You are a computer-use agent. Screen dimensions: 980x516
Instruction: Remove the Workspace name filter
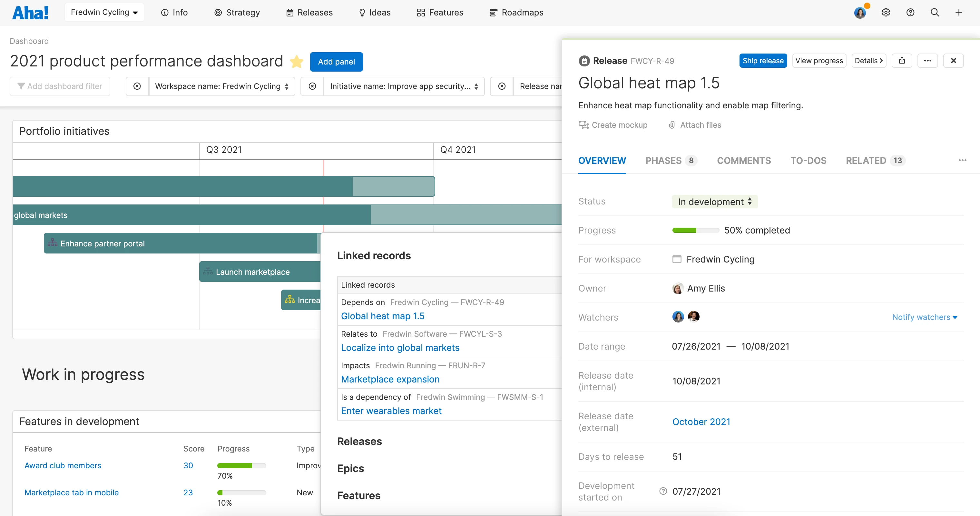pos(137,86)
